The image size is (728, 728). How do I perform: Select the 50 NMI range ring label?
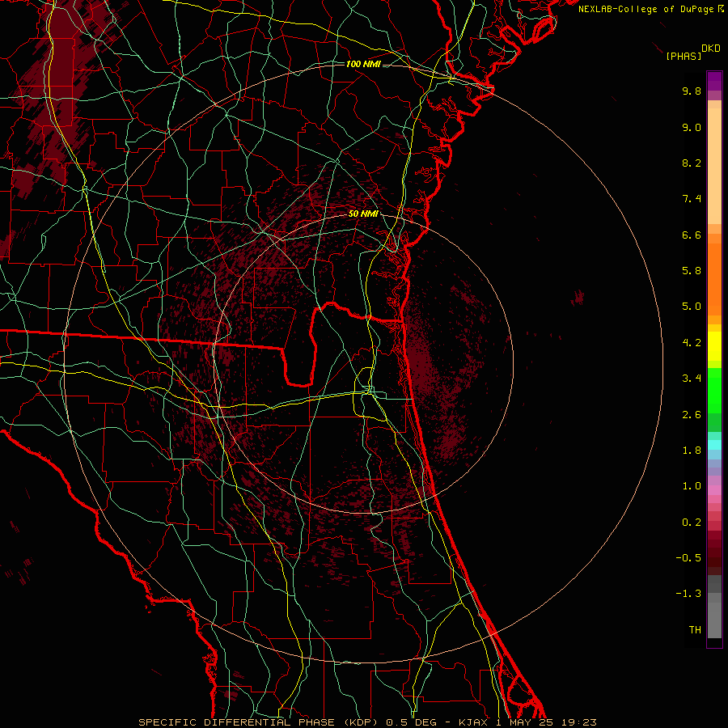363,214
